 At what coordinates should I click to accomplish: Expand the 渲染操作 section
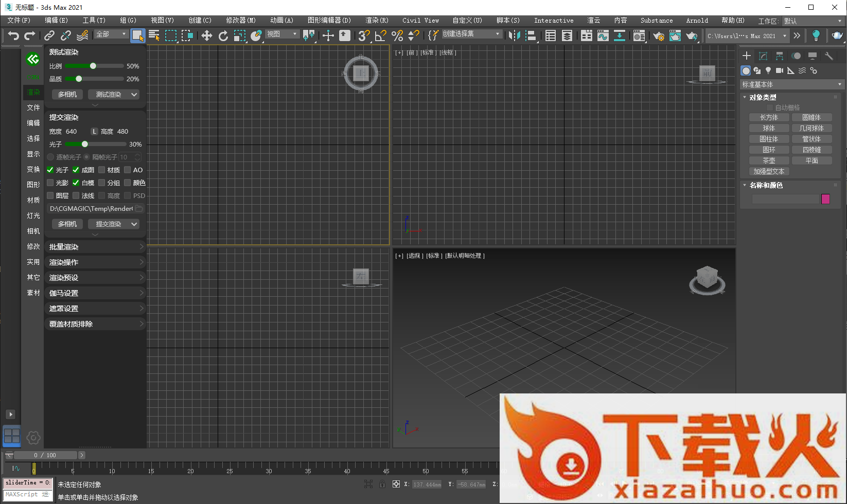(95, 262)
